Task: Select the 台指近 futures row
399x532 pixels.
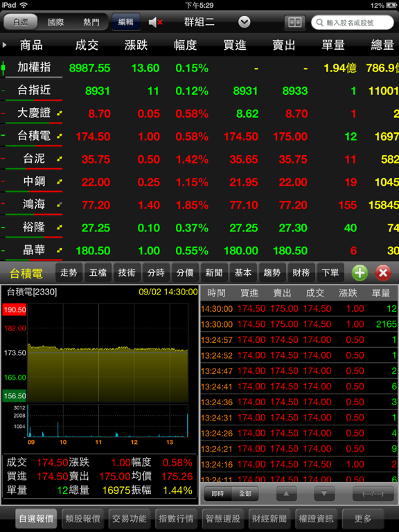Action: [199, 91]
